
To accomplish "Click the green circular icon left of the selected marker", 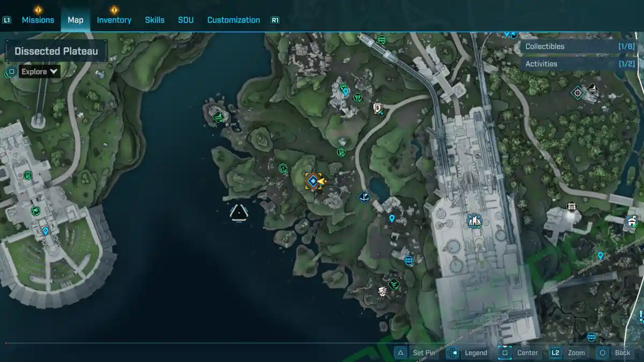I will [x=283, y=169].
